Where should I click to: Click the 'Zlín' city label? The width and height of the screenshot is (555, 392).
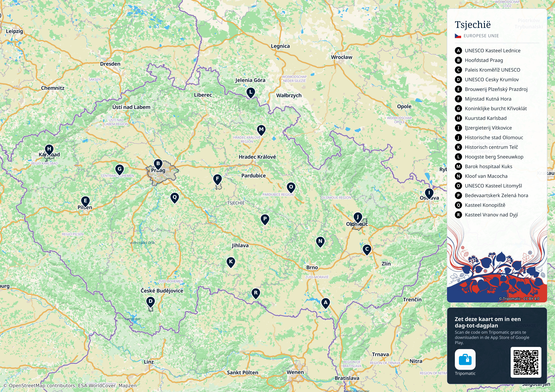click(x=386, y=264)
